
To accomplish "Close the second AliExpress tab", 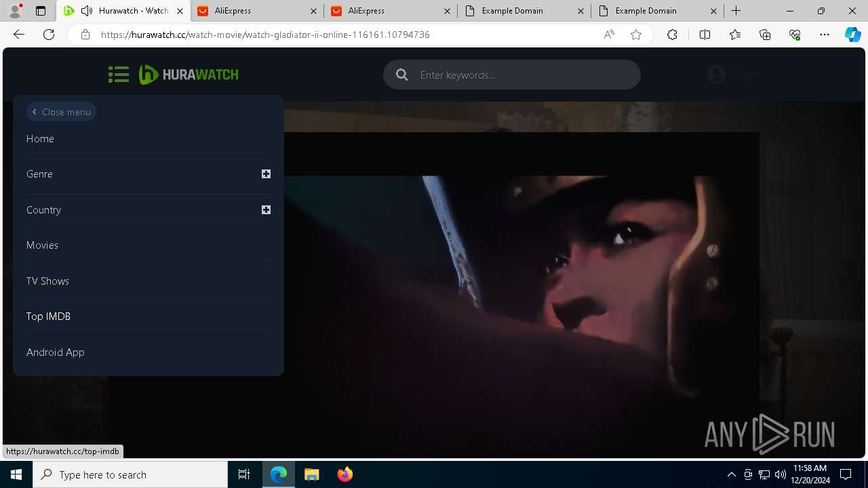I will pyautogui.click(x=447, y=11).
